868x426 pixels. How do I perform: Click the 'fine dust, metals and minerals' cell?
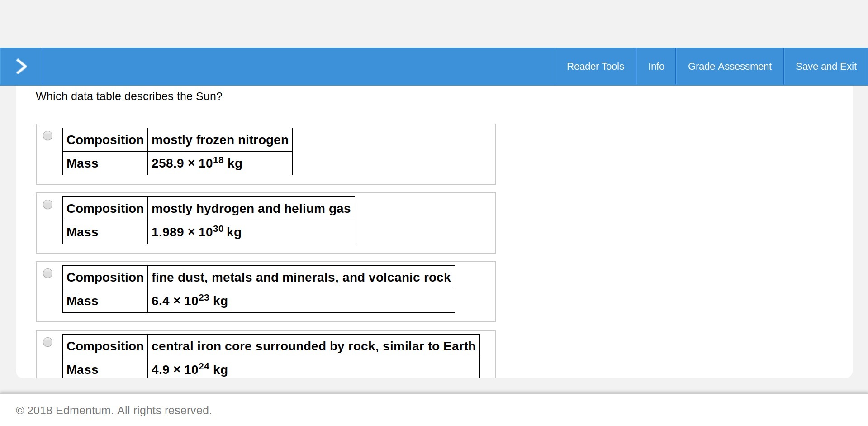(301, 278)
